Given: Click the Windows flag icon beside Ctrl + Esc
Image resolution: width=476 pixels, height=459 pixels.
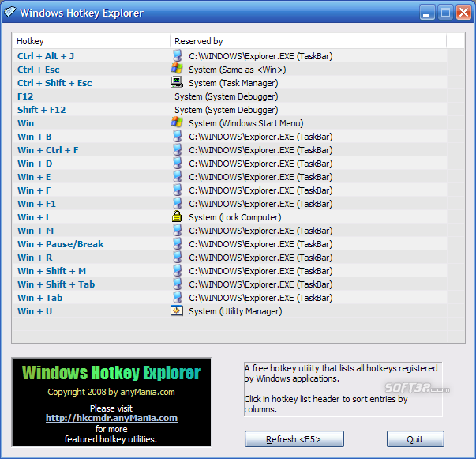Looking at the screenshot, I should (x=178, y=70).
